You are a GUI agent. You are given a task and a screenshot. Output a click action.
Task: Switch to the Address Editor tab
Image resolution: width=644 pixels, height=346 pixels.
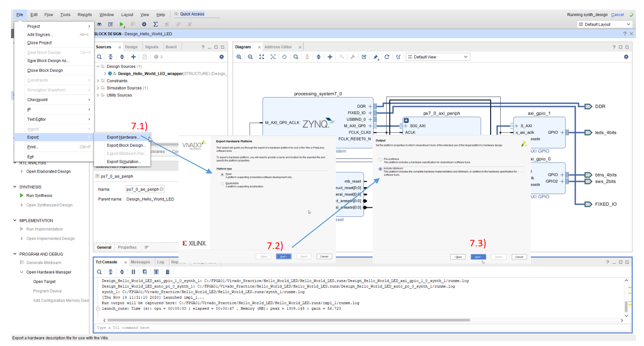coord(278,47)
